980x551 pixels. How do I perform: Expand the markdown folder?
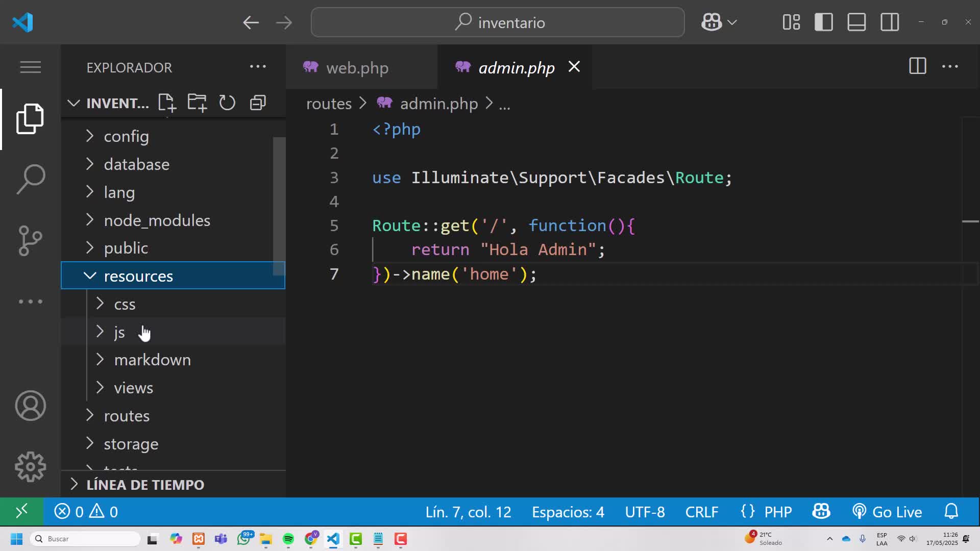173,360
